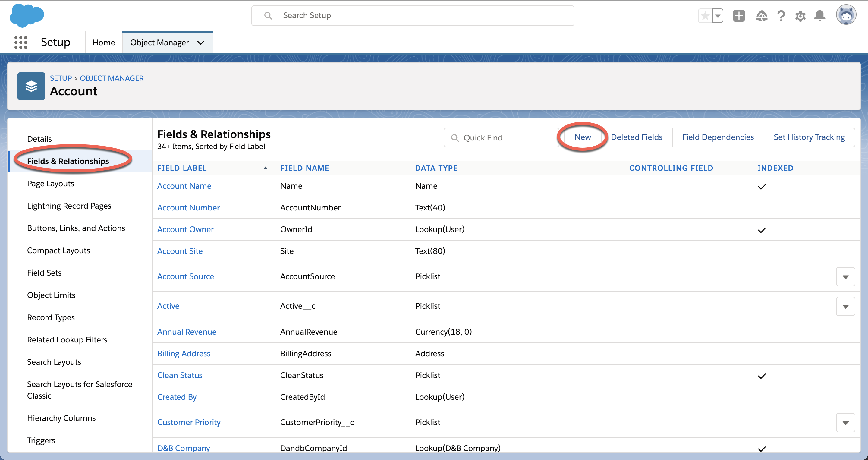Open the App Launcher grid icon
Screen dimensions: 868x460
coord(20,43)
